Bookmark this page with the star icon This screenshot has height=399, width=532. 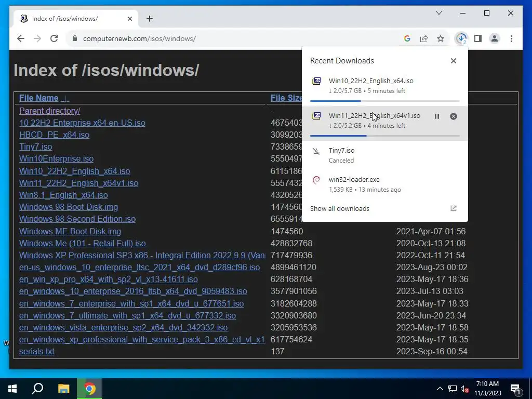pyautogui.click(x=441, y=38)
